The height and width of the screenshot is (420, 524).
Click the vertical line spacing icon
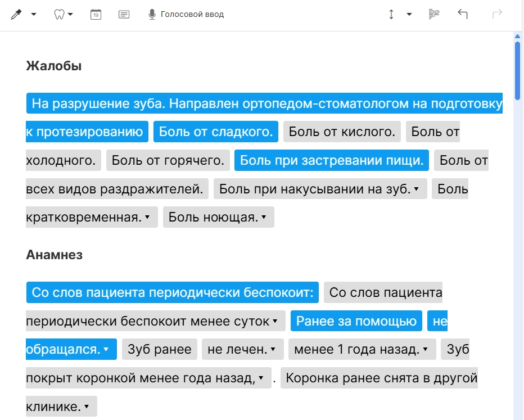391,14
